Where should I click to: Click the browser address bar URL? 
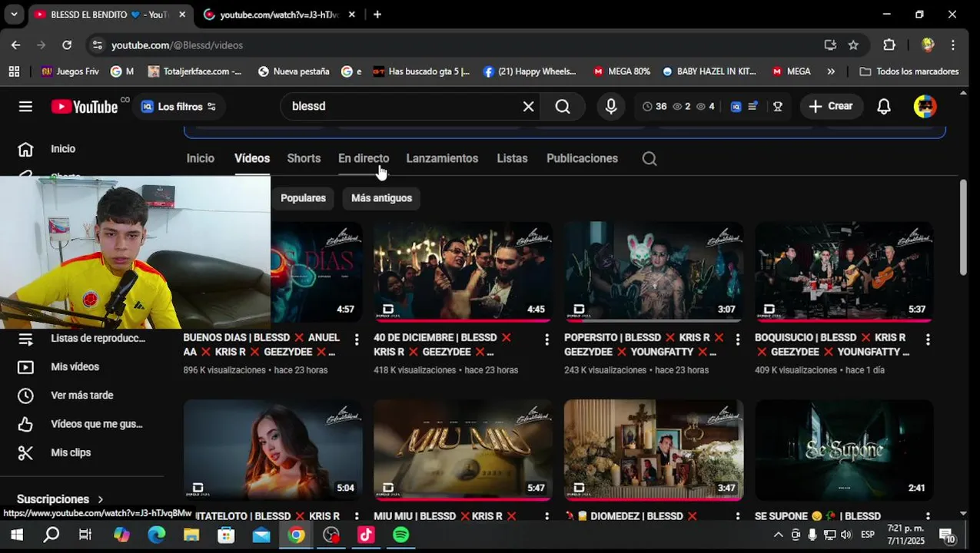coord(177,45)
